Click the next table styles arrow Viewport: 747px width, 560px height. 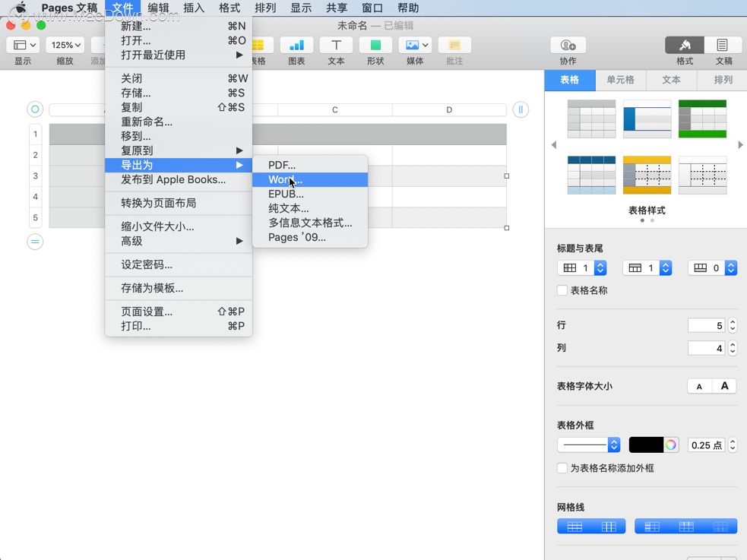[740, 145]
